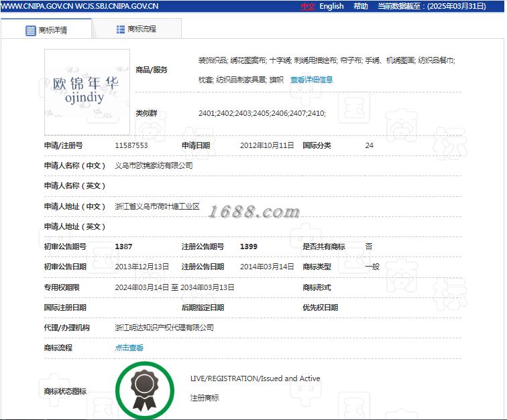
Task: Select trademark type value 一般
Action: (x=372, y=267)
